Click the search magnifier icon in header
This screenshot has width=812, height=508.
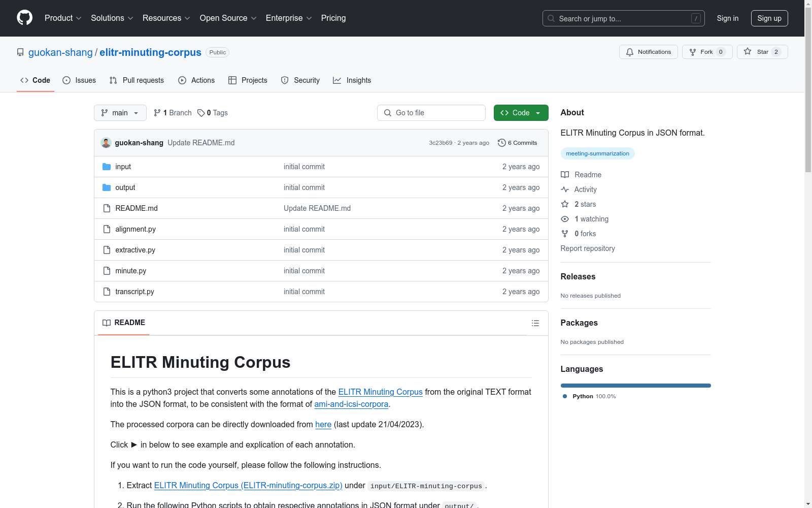(551, 18)
